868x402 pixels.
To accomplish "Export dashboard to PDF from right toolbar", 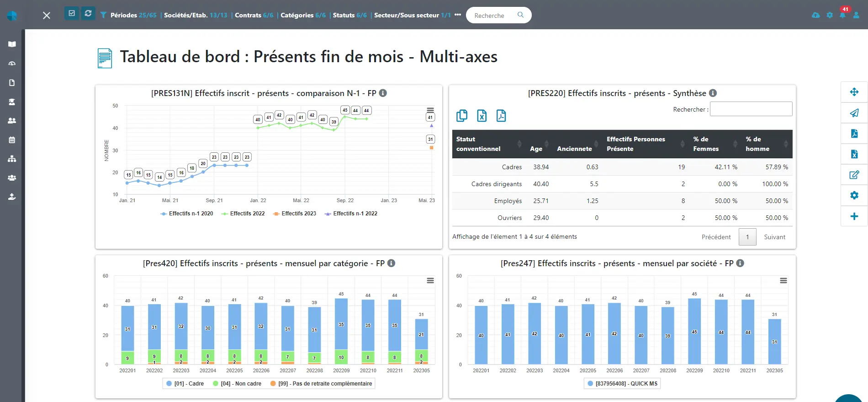I will point(854,134).
